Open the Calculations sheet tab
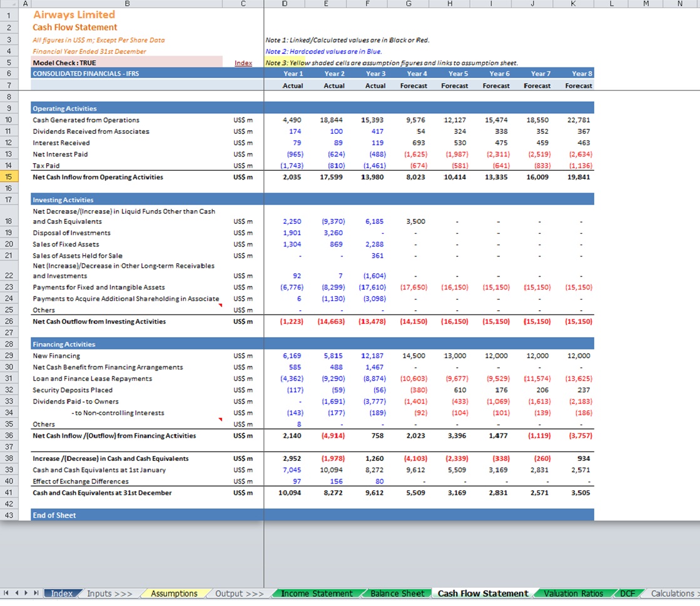The width and height of the screenshot is (700, 606). (672, 593)
